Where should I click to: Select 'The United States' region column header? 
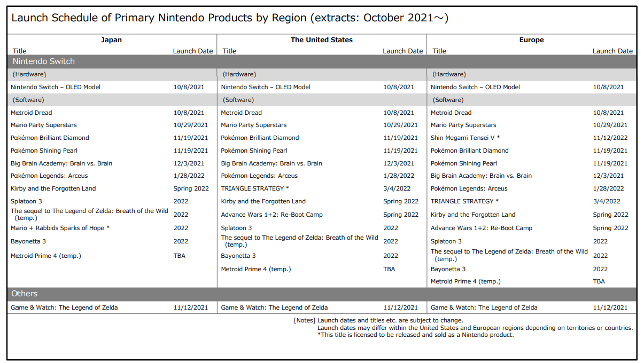[322, 40]
